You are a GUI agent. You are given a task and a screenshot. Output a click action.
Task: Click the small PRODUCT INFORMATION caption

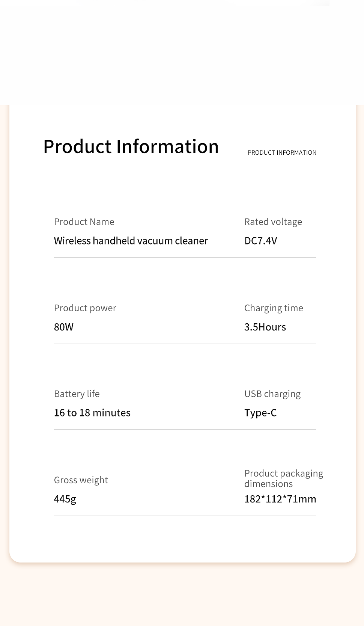(x=282, y=152)
